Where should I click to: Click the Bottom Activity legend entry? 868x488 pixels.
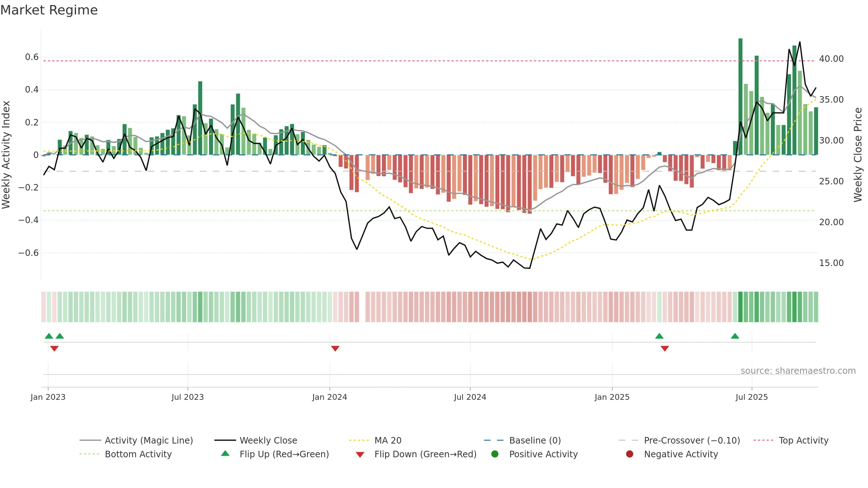(125, 454)
